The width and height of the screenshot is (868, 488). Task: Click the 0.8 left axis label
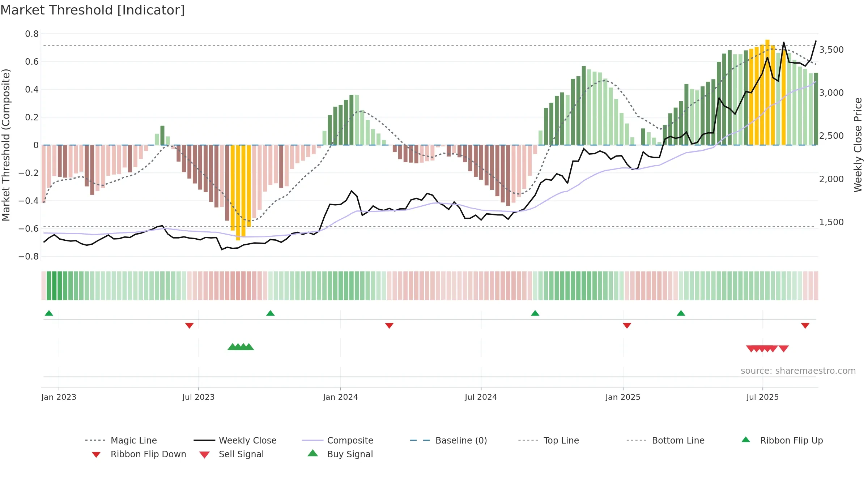[x=32, y=34]
